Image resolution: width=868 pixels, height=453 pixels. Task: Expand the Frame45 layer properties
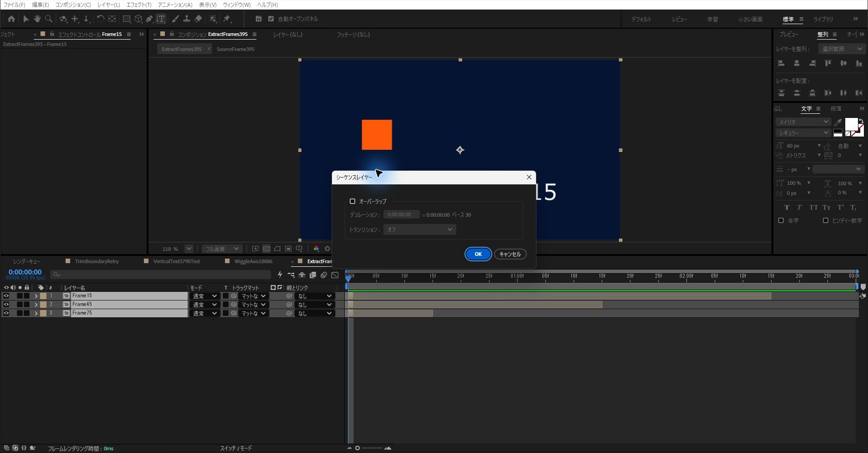click(x=36, y=305)
